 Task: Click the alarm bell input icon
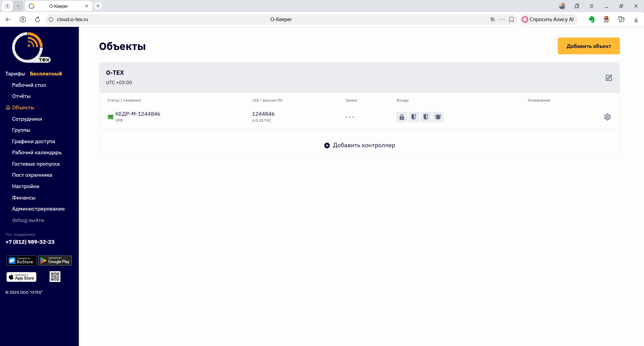tap(438, 117)
